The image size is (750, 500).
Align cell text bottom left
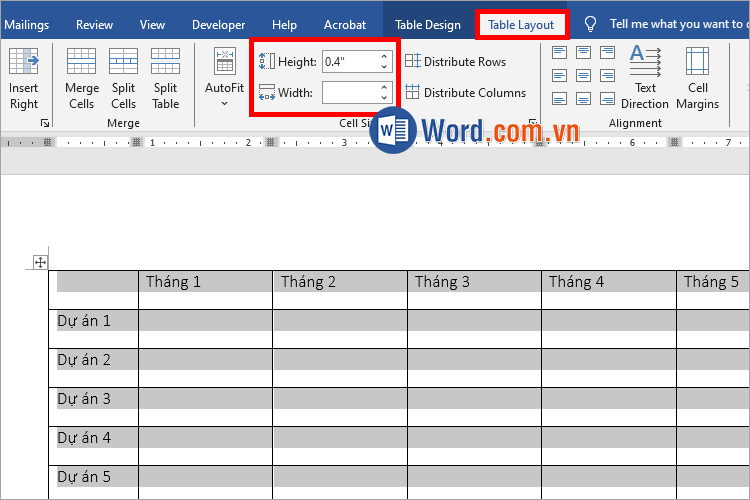[x=559, y=99]
